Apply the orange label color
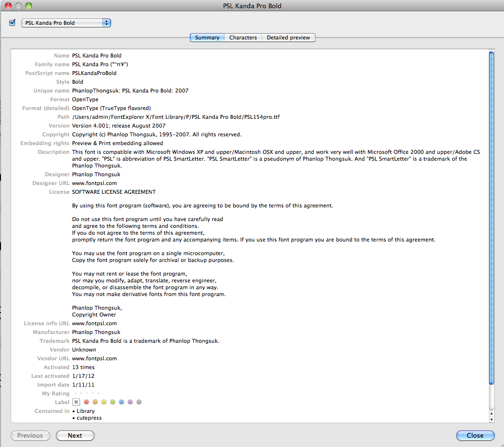The width and height of the screenshot is (504, 447). pos(95,402)
